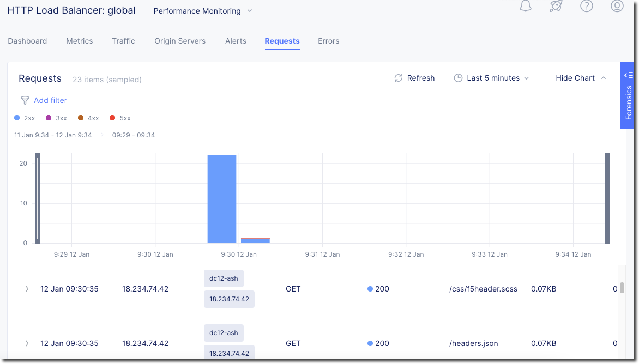Open the notifications bell icon

pyautogui.click(x=525, y=6)
